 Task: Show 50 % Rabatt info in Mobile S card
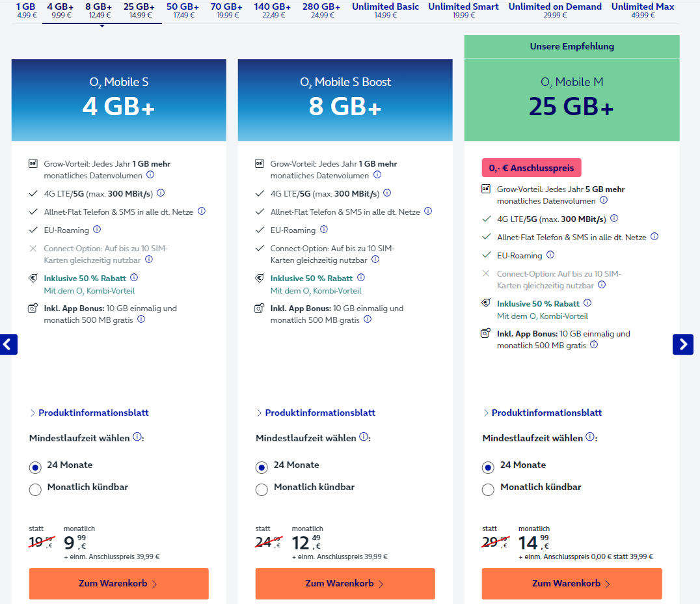coord(134,277)
